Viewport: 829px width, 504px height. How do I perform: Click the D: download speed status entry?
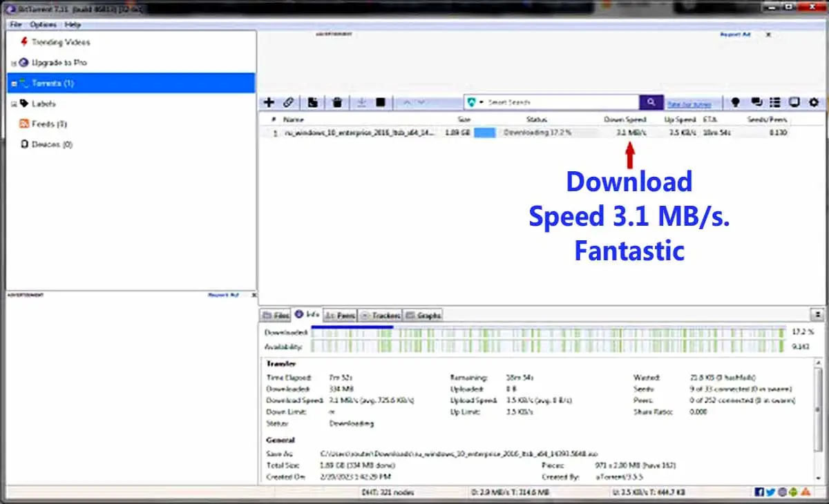coord(511,492)
